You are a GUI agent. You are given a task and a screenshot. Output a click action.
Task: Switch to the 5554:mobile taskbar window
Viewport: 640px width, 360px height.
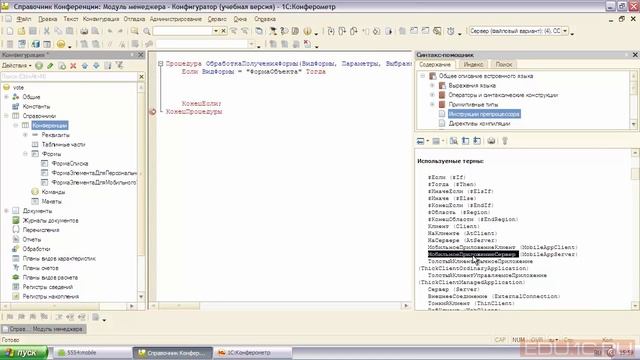point(92,353)
